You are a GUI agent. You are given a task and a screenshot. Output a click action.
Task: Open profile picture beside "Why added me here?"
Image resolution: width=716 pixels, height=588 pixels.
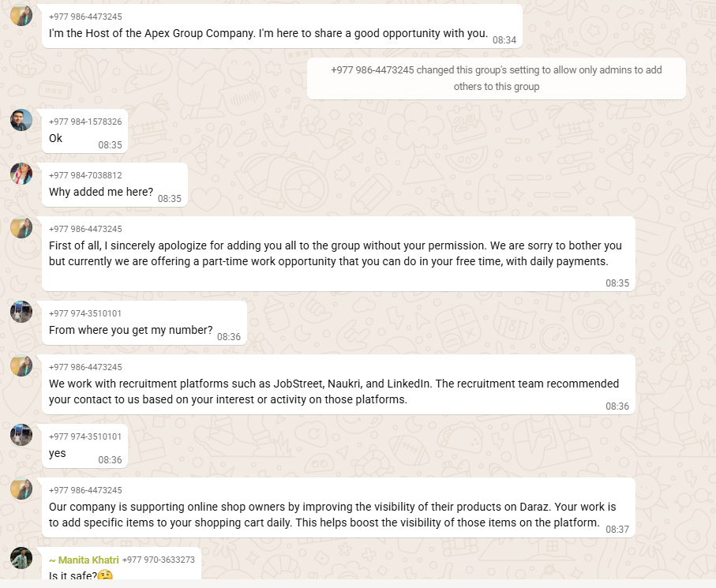point(21,174)
